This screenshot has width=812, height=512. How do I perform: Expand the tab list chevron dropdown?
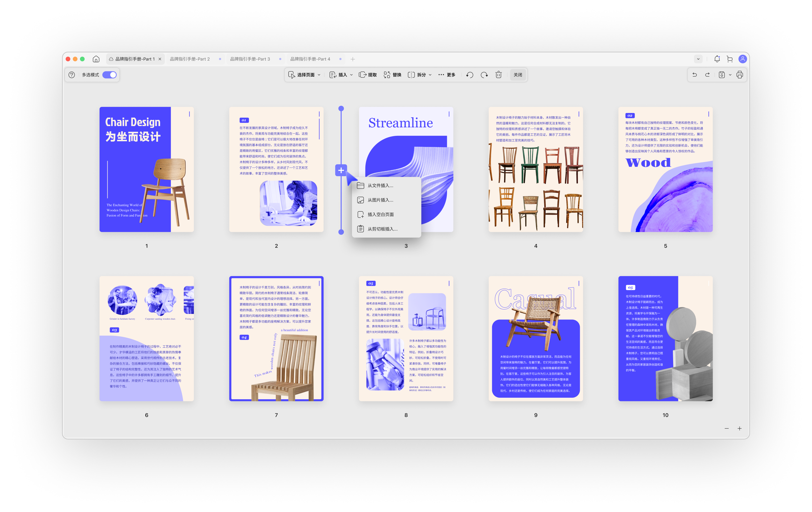pyautogui.click(x=698, y=59)
